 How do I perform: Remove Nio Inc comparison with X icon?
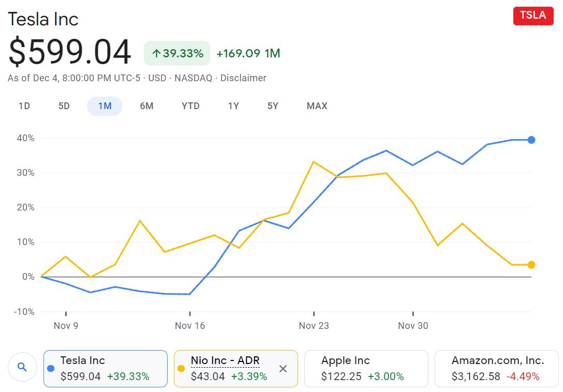click(x=283, y=369)
